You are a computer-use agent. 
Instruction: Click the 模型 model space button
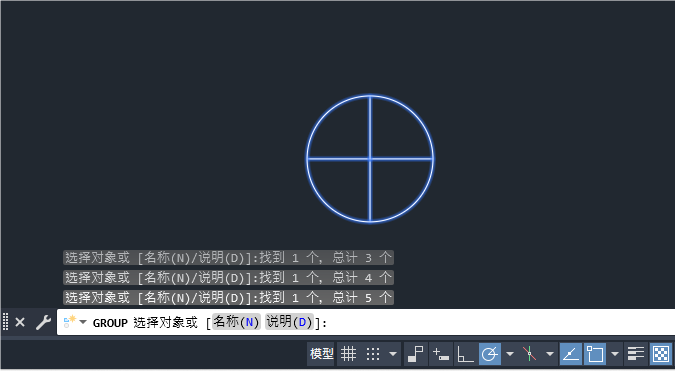point(321,354)
